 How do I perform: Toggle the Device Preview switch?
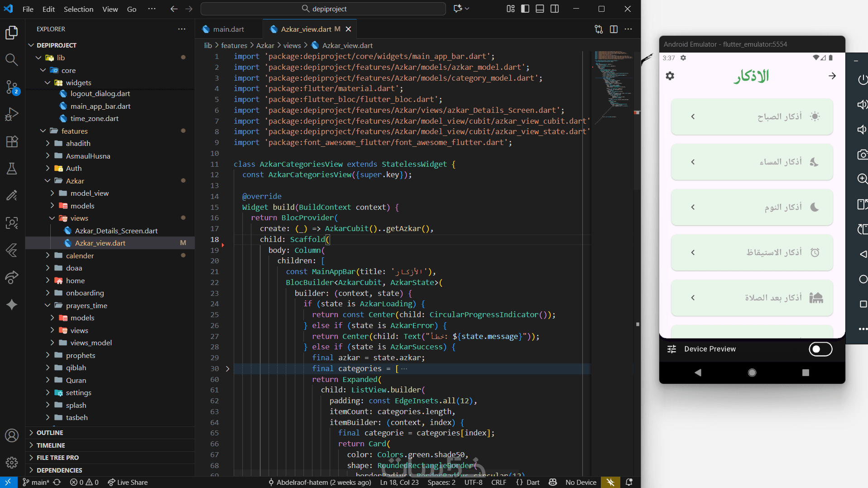coord(820,349)
